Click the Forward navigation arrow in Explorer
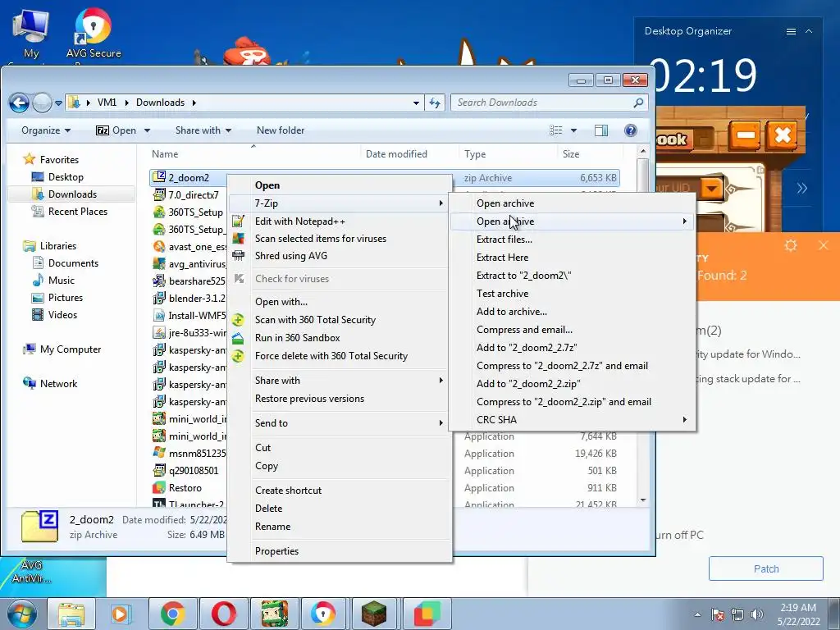 point(42,103)
